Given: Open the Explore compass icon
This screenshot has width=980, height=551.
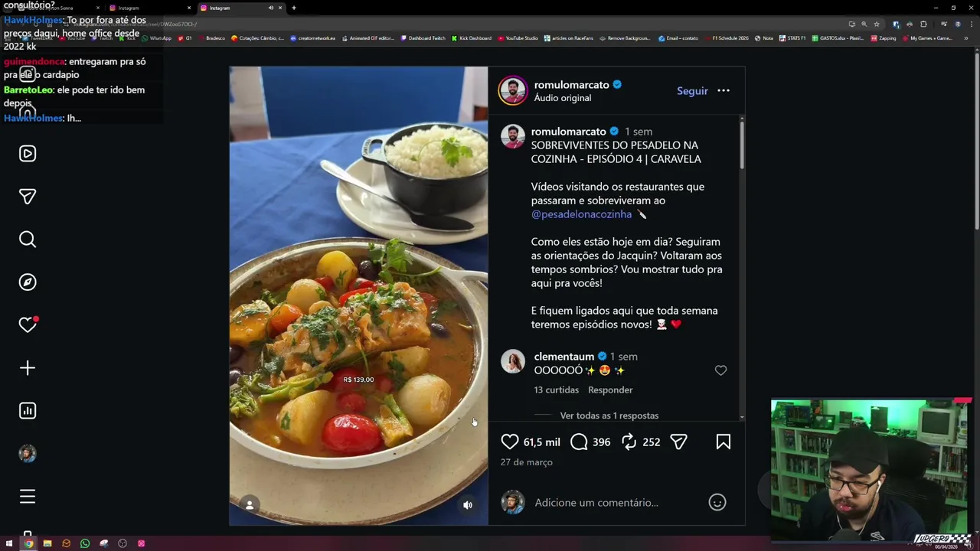Looking at the screenshot, I should (28, 282).
